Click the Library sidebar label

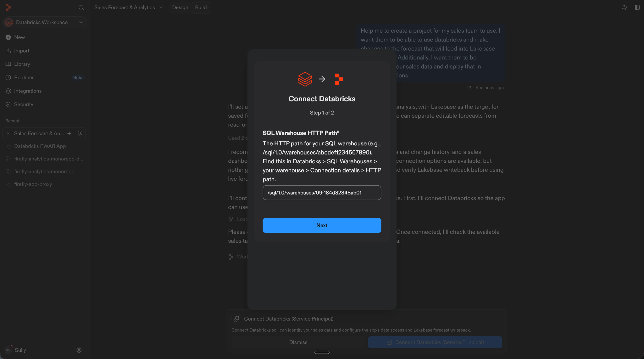pos(22,64)
